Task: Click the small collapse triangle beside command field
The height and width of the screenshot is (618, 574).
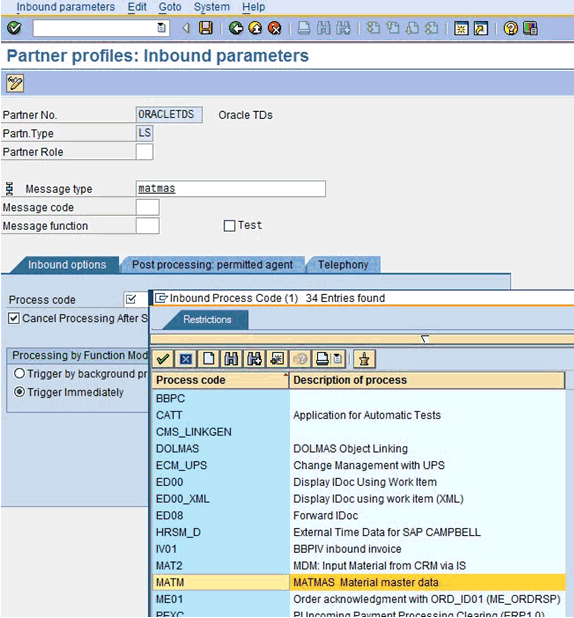Action: (x=186, y=28)
